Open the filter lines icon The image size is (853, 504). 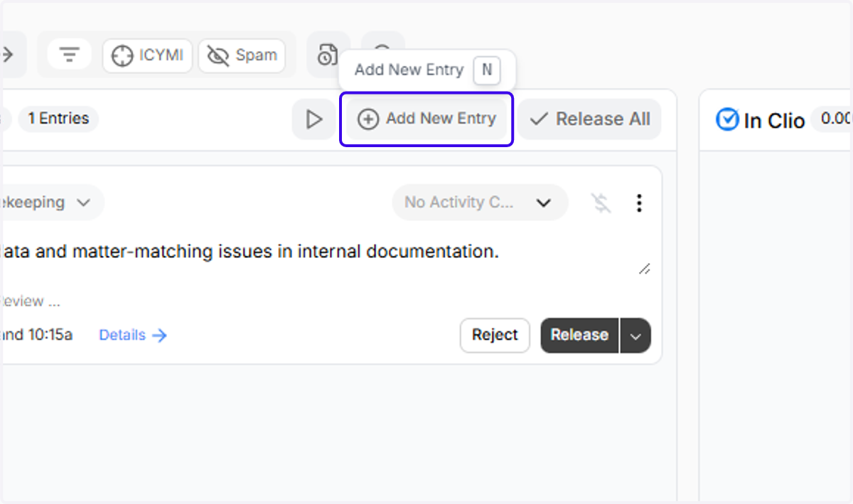point(69,55)
